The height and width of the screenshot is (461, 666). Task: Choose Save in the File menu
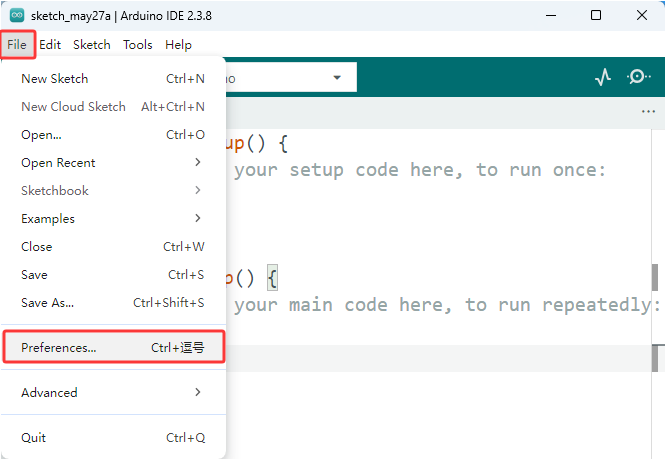(x=113, y=275)
